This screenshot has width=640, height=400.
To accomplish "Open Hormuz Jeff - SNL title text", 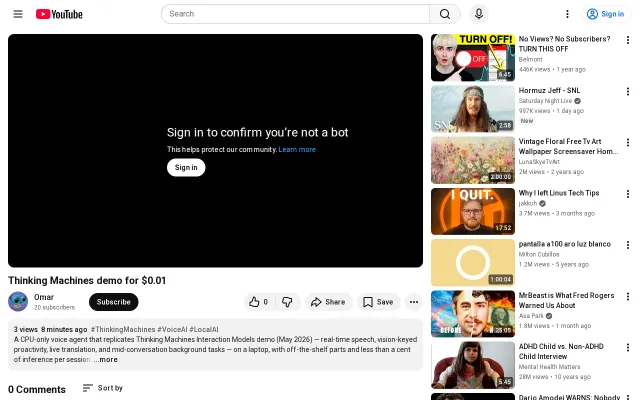I will 549,90.
